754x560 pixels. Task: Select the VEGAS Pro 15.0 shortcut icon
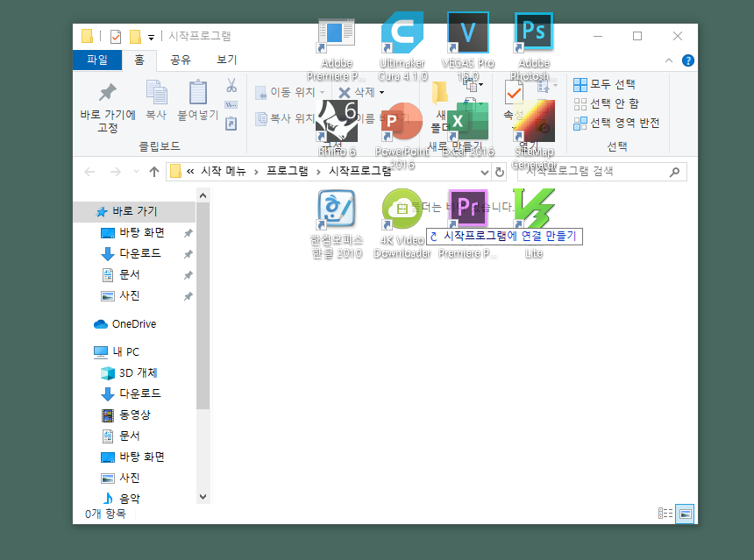click(x=468, y=32)
